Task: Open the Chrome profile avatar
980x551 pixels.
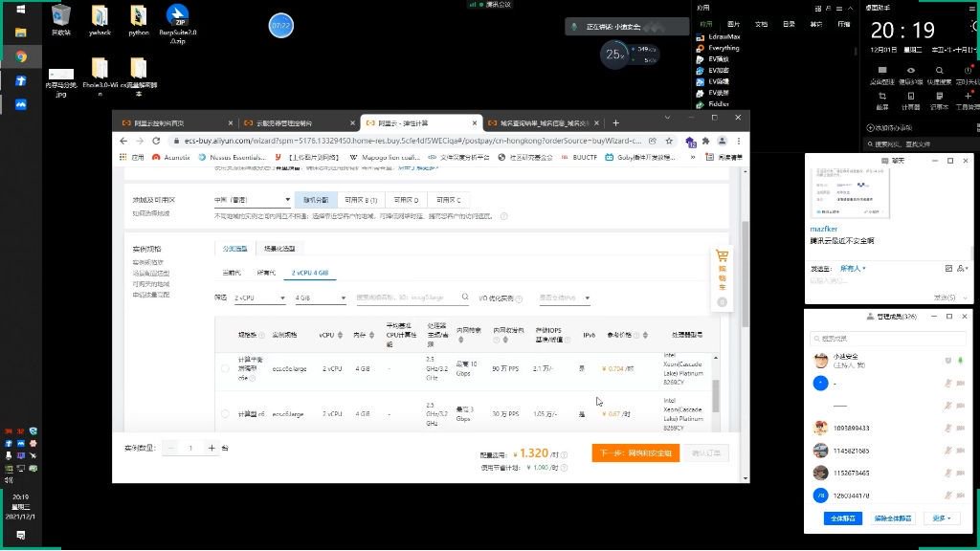Action: coord(722,142)
